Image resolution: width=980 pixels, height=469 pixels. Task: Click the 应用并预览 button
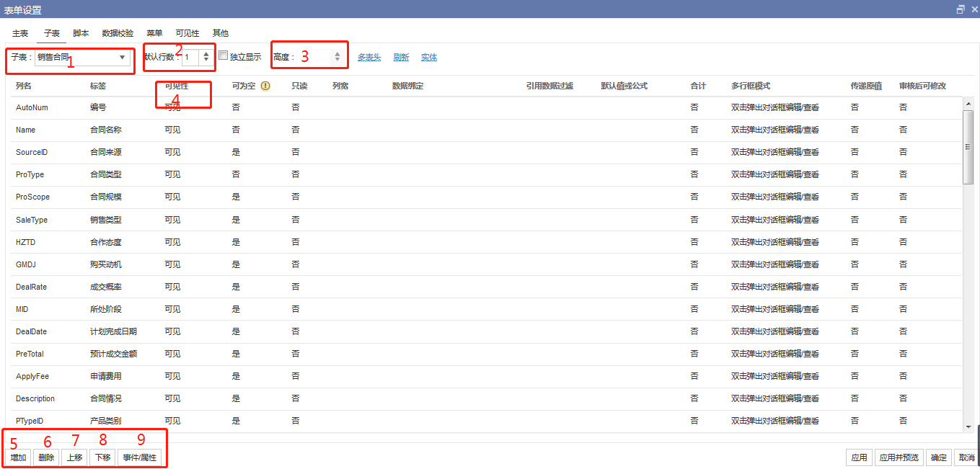[x=899, y=457]
